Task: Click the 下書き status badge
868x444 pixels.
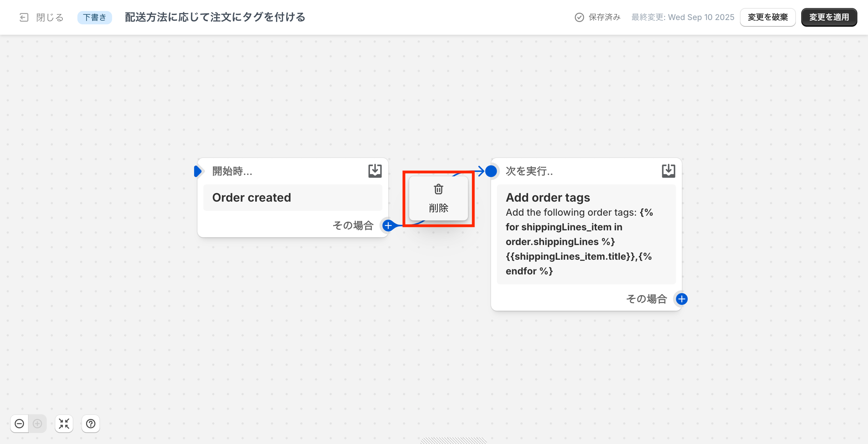Action: pos(95,17)
